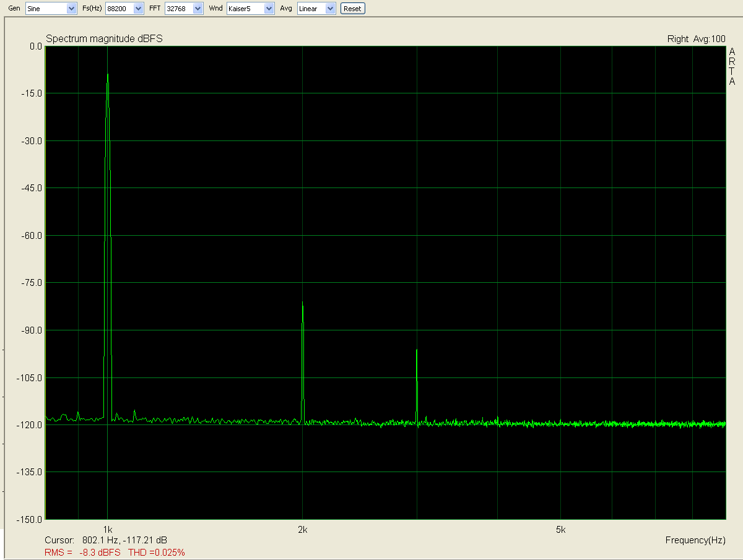The height and width of the screenshot is (560, 743).
Task: Click the '2k' frequency axis label
Action: coord(302,530)
